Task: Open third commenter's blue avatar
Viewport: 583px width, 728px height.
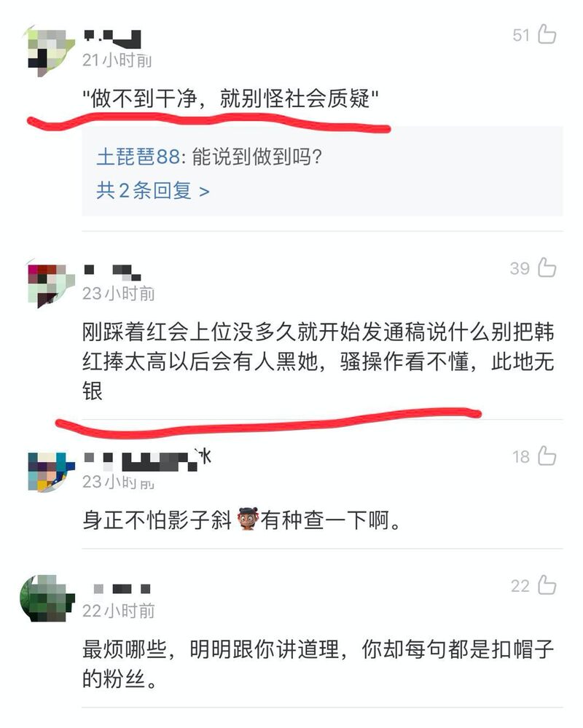Action: coord(50,471)
